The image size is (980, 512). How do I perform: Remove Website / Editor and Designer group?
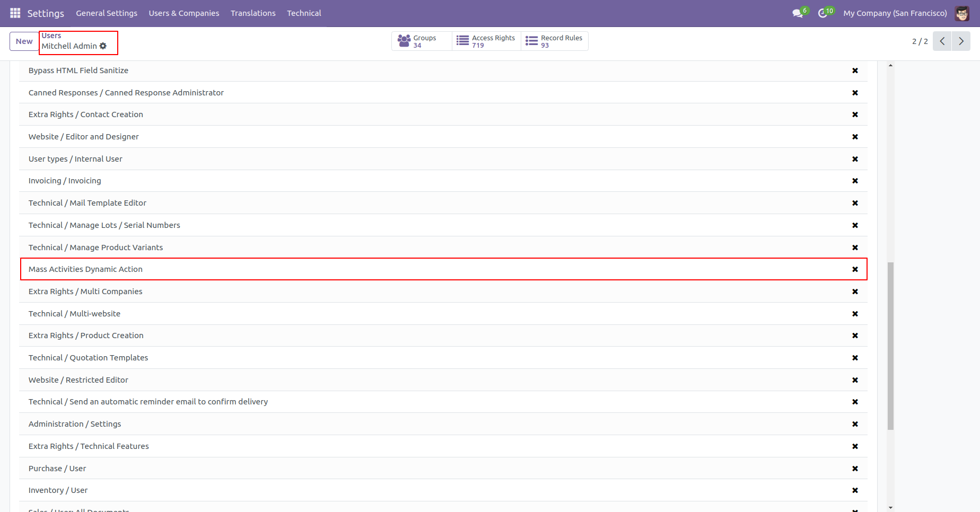pyautogui.click(x=855, y=137)
